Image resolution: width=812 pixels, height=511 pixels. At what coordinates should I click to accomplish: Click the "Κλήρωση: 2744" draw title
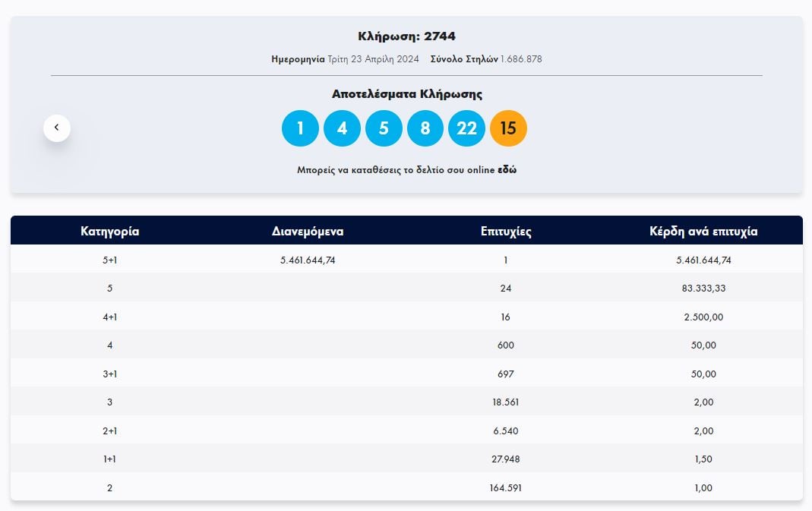406,36
